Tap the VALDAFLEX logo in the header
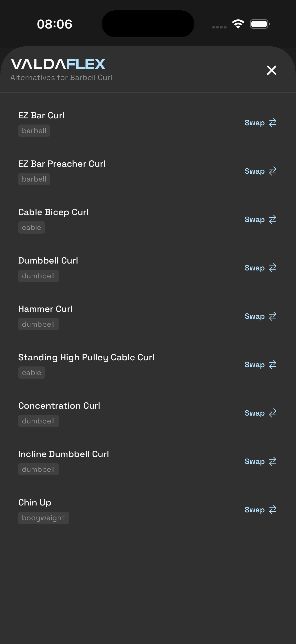The width and height of the screenshot is (296, 644). (x=58, y=64)
